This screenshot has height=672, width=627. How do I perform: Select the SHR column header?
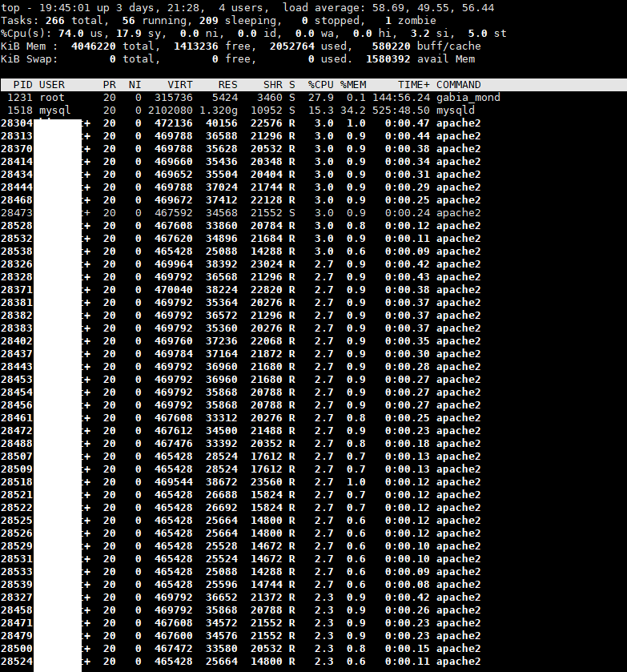pyautogui.click(x=272, y=85)
